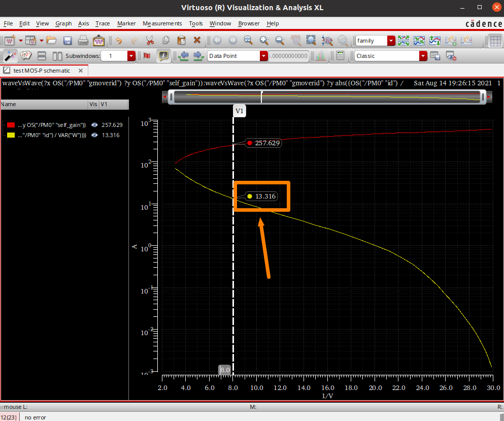Screen dimensions: 504x421
Task: Toggle the info balloon tooltip button
Action: pos(163,56)
